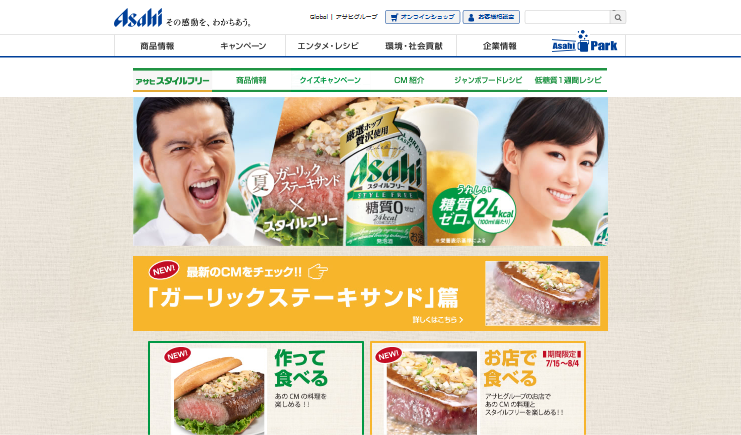Click the pointing hand icon on CM banner
The image size is (741, 435).
point(318,271)
